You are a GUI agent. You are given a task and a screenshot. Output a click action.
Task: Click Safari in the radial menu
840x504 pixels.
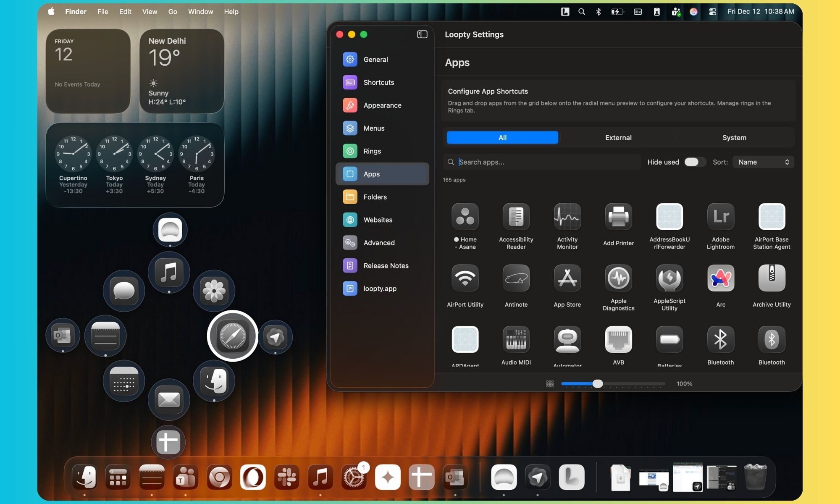pos(232,336)
